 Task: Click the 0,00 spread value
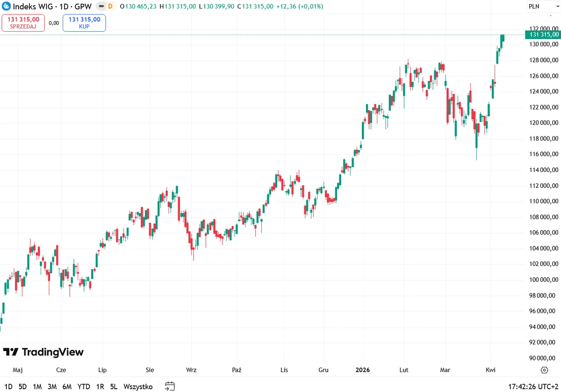(54, 23)
